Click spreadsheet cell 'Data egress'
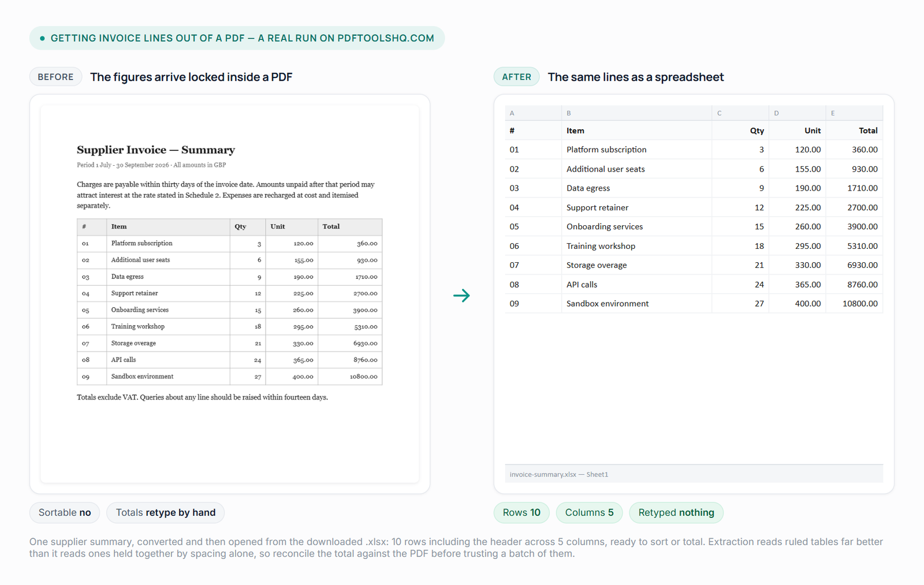 tap(636, 188)
